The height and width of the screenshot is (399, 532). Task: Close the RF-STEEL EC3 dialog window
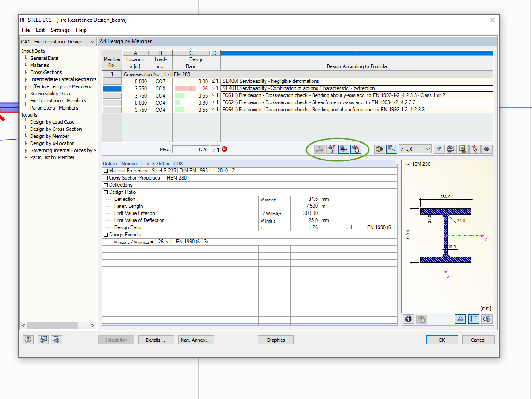click(x=492, y=20)
